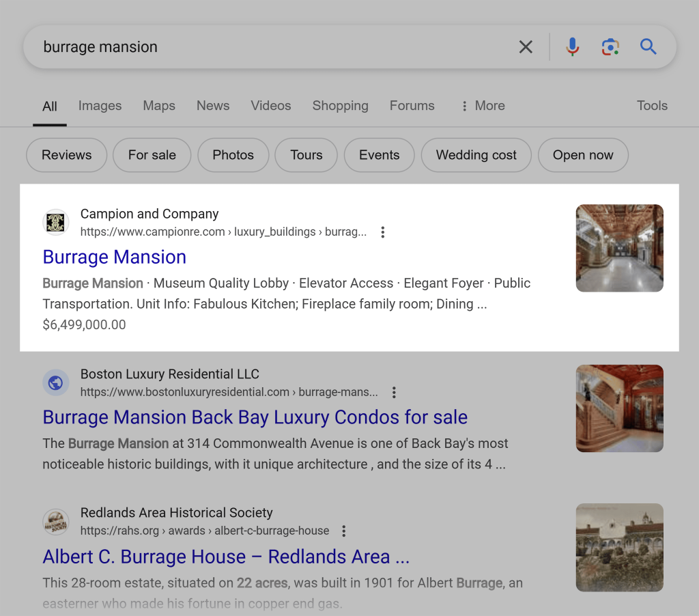Apply the Tours filter chip
Image resolution: width=699 pixels, height=616 pixels.
(306, 155)
